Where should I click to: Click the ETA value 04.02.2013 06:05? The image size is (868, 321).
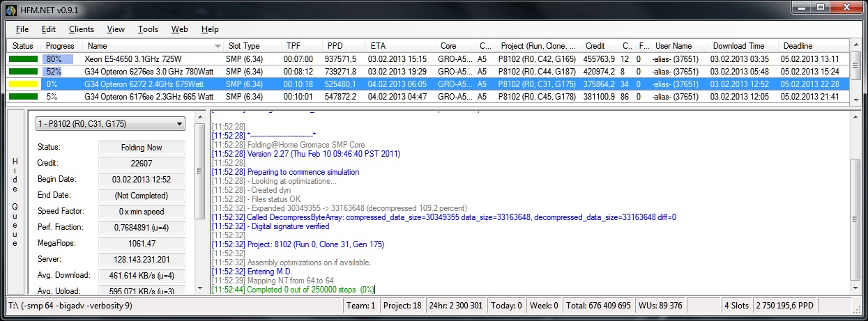pyautogui.click(x=397, y=84)
